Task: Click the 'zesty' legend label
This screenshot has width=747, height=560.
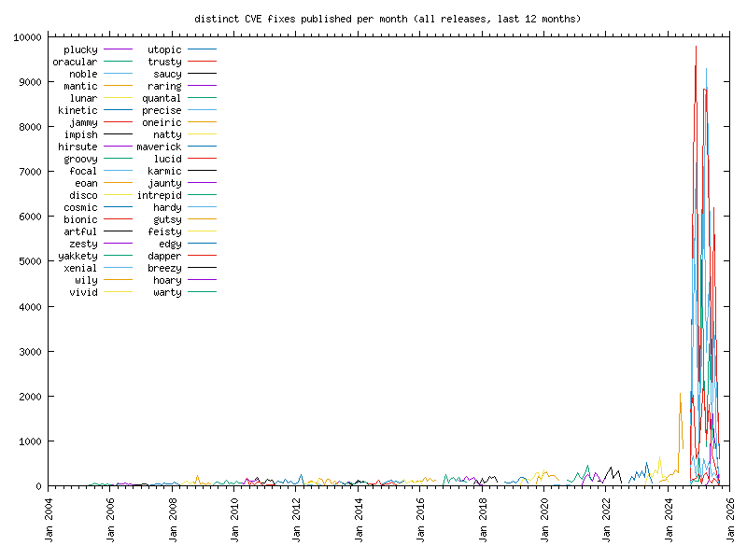Action: pos(83,244)
